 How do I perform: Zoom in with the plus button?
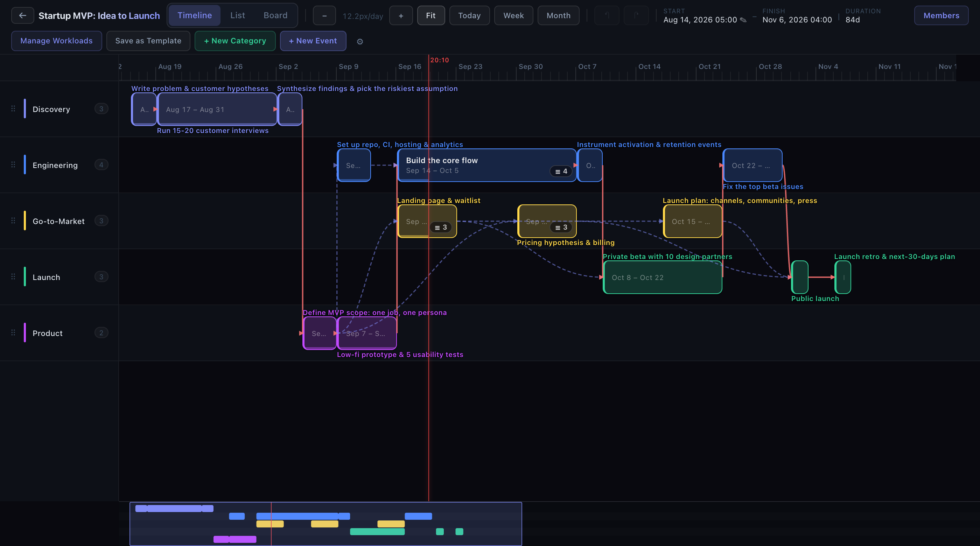pyautogui.click(x=401, y=16)
